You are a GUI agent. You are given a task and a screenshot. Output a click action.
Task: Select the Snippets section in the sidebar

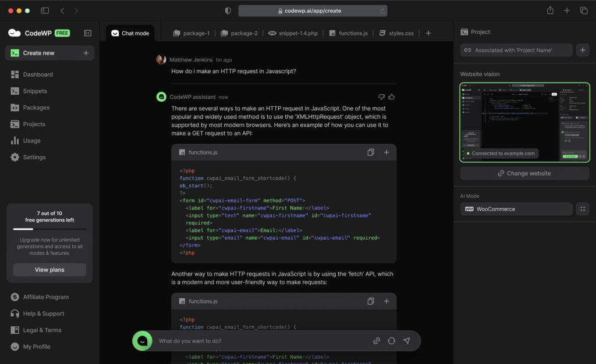(35, 91)
